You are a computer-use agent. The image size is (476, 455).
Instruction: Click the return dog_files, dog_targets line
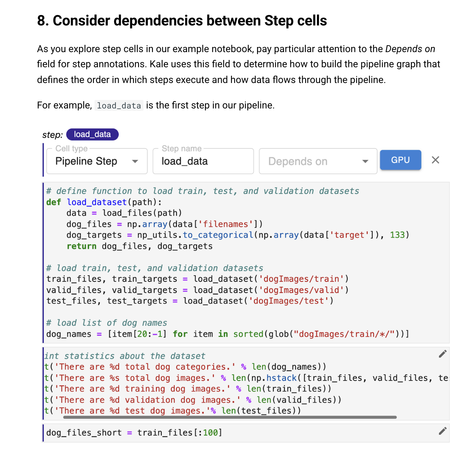[x=139, y=246]
